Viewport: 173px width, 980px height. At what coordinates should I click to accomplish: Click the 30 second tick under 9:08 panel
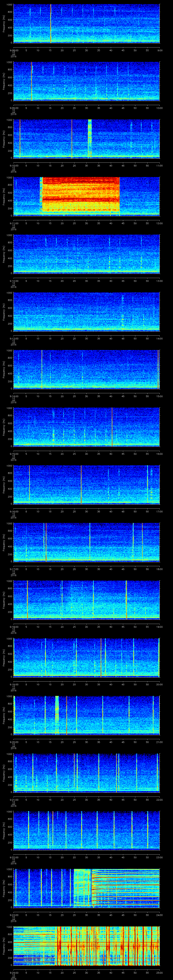(x=87, y=50)
